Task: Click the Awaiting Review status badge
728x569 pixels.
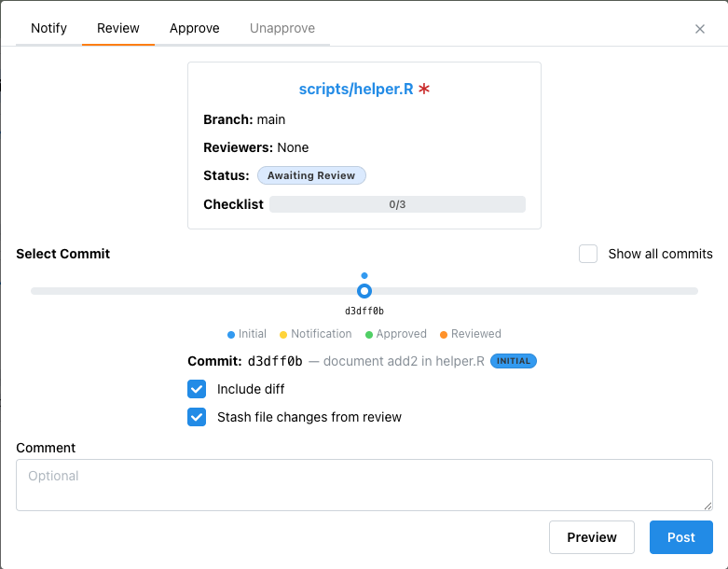Action: click(x=312, y=175)
